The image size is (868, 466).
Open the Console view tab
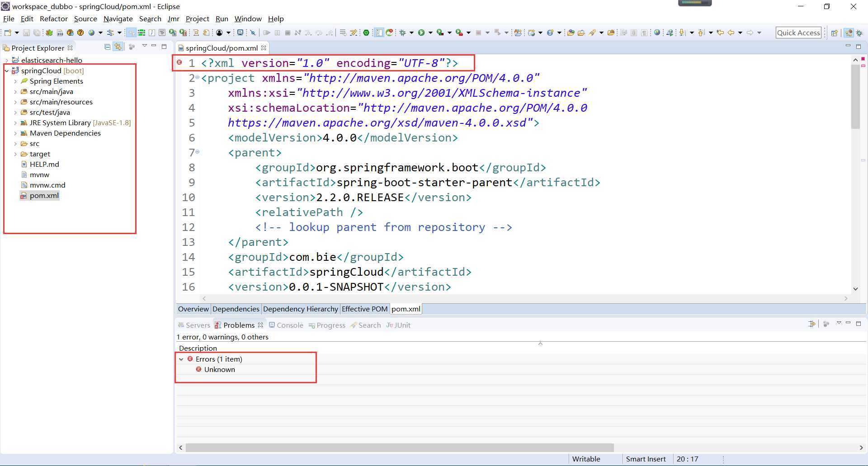tap(286, 325)
